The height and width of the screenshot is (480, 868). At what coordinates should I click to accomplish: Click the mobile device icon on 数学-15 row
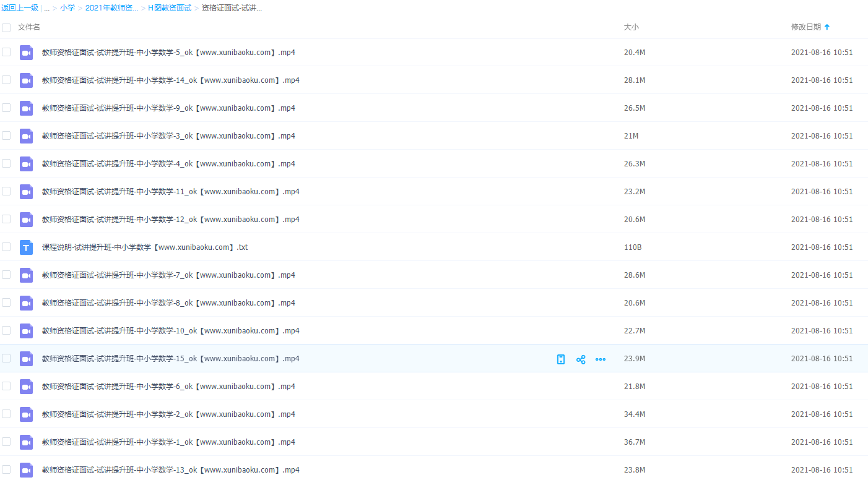point(561,359)
